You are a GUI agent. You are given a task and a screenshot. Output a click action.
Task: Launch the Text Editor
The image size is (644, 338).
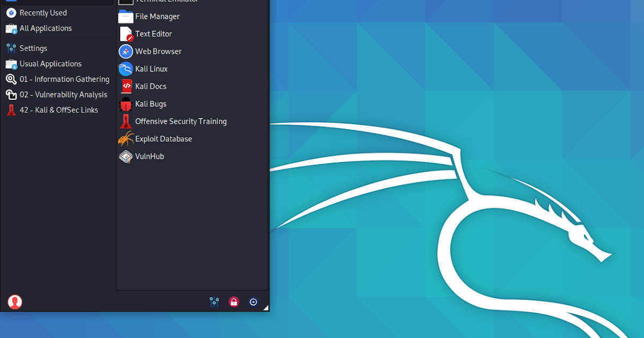[x=192, y=34]
